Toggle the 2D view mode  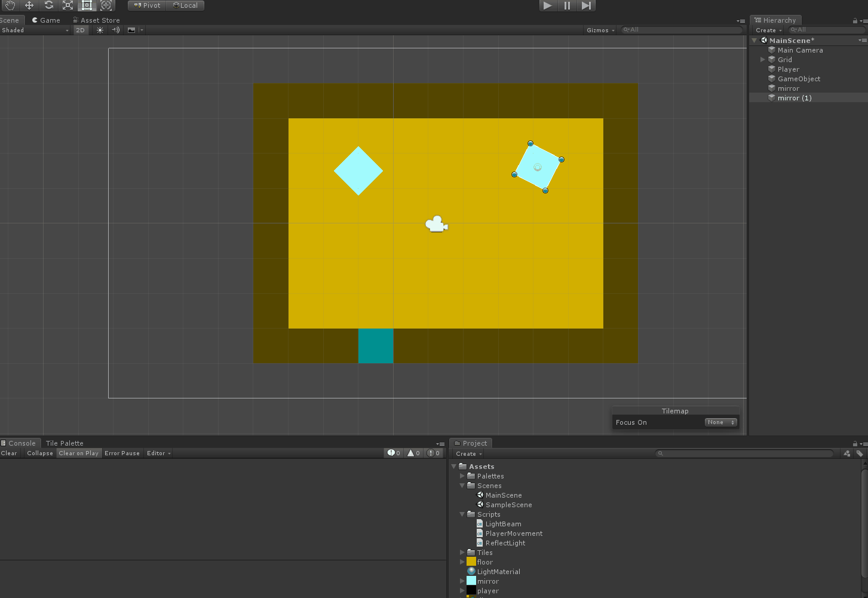point(80,30)
